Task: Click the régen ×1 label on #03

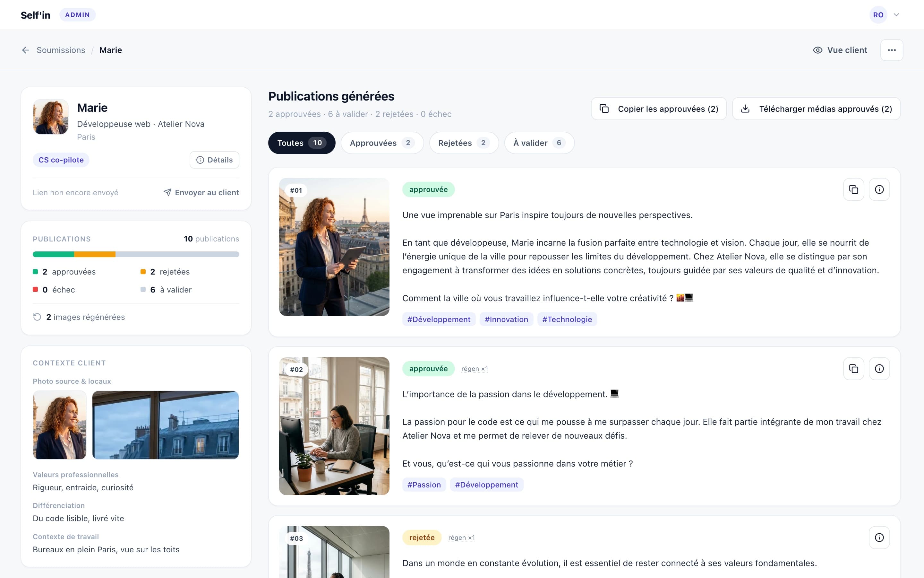Action: pyautogui.click(x=461, y=538)
